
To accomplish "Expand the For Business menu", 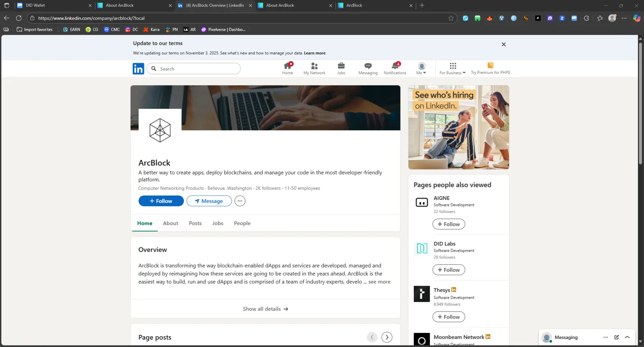I will click(452, 68).
